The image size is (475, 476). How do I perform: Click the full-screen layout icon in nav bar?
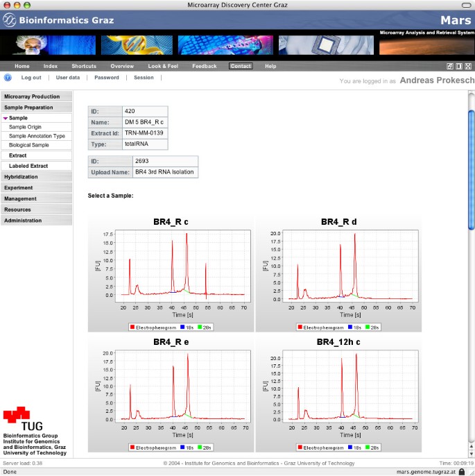(468, 66)
